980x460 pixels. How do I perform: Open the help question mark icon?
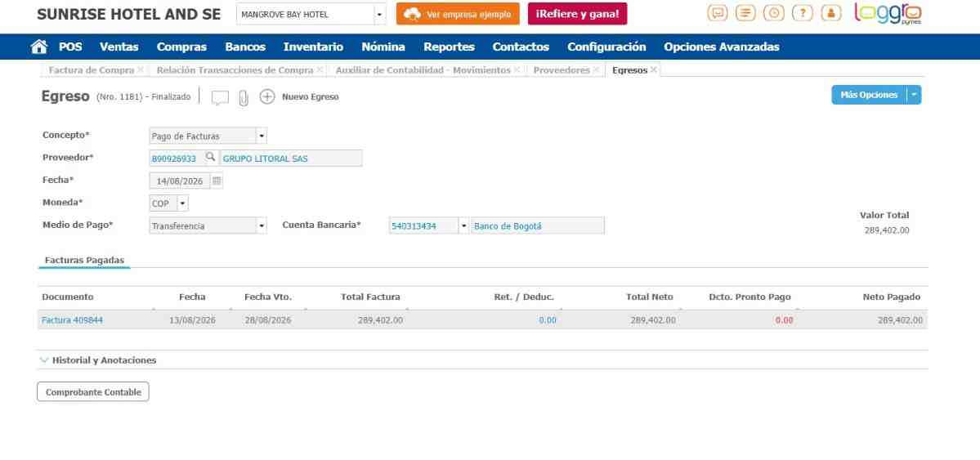point(802,12)
